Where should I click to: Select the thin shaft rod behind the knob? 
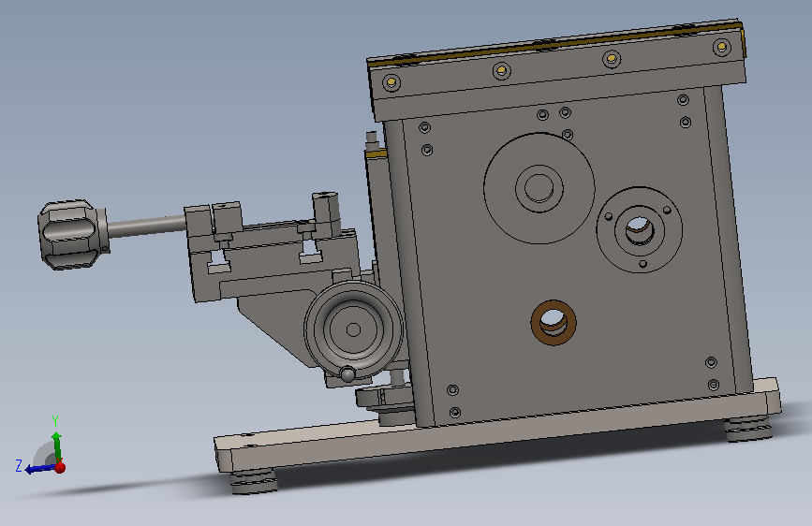click(146, 226)
